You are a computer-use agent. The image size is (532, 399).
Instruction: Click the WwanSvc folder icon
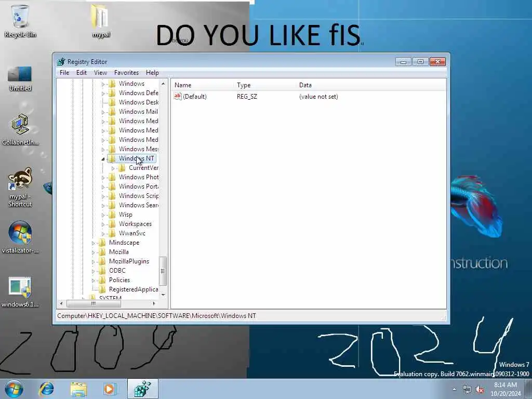tap(112, 233)
